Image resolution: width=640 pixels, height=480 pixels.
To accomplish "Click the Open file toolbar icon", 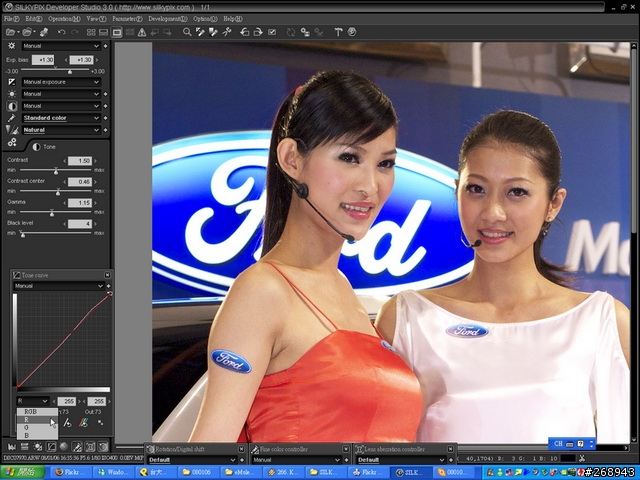I will (11, 32).
